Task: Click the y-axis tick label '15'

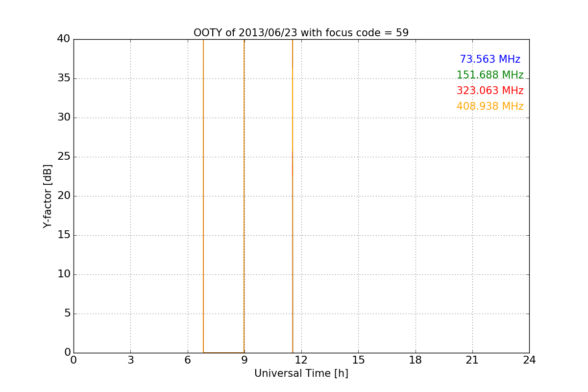Action: click(x=64, y=235)
